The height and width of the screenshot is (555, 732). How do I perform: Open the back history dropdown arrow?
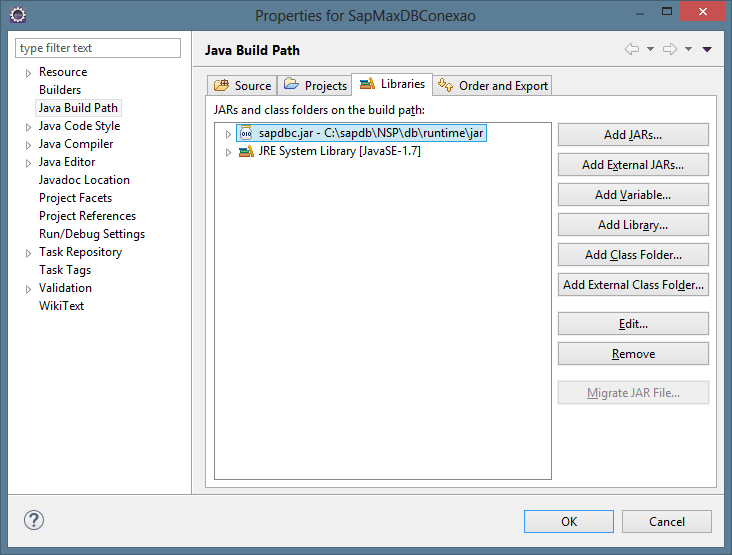point(650,49)
